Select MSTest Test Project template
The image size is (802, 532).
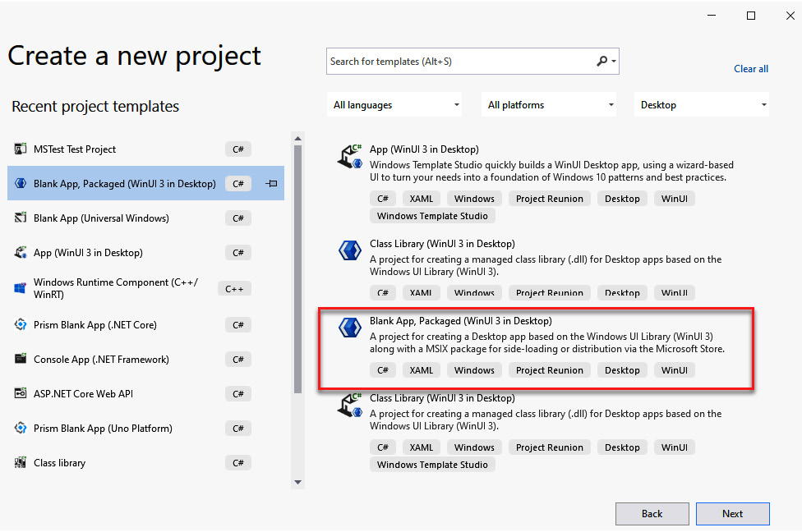145,149
